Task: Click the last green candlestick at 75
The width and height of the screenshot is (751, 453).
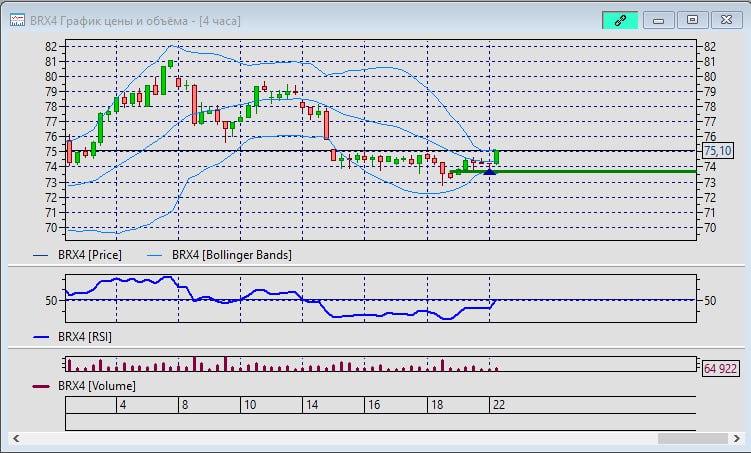Action: (497, 157)
